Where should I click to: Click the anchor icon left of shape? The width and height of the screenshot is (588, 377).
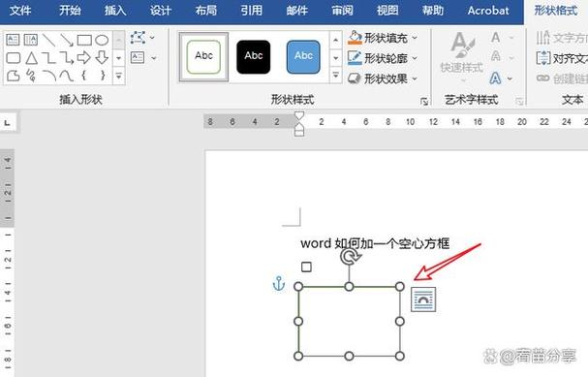coord(279,284)
